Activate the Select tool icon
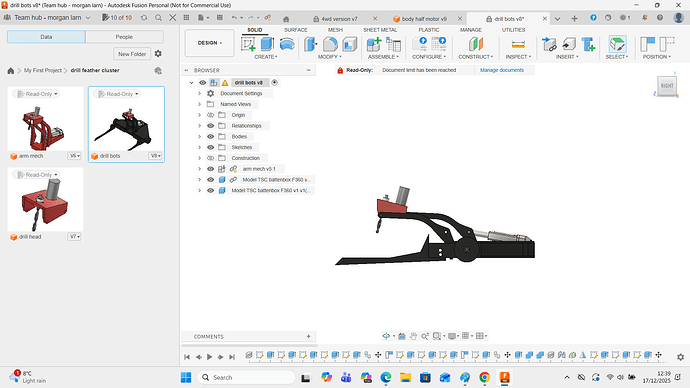The width and height of the screenshot is (690, 388). (617, 44)
